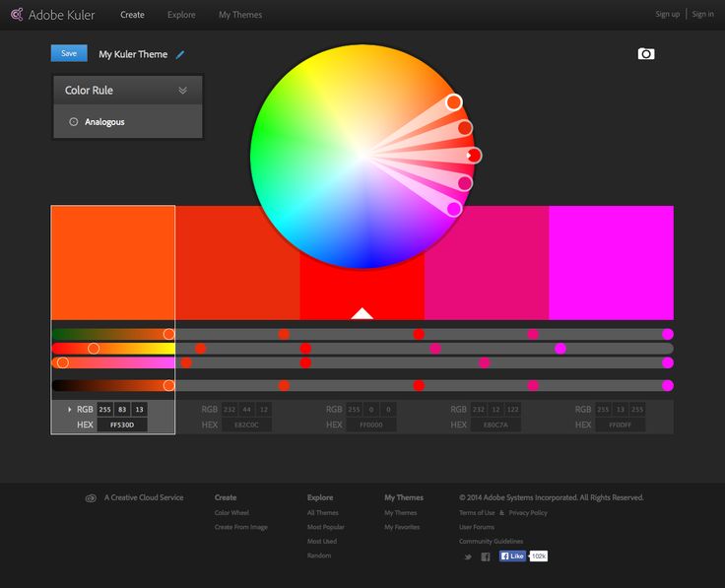Click the My Kuler Theme title
Viewport: 725px width, 588px height.
[133, 54]
